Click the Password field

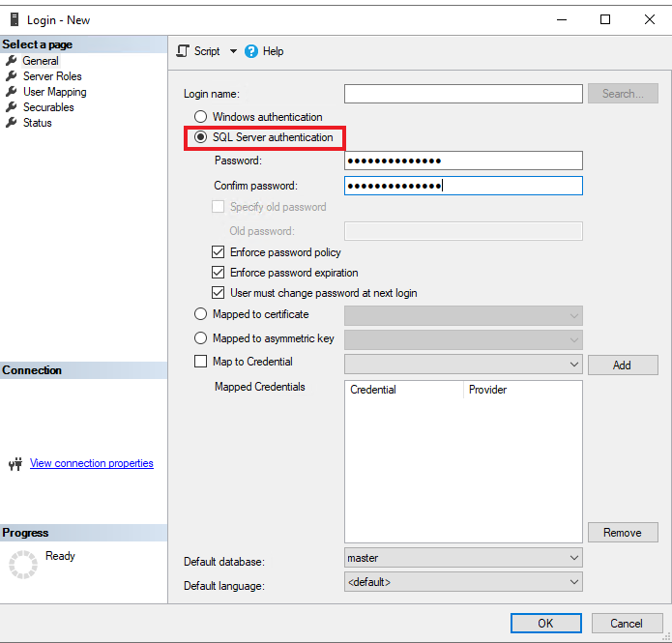[x=463, y=161]
